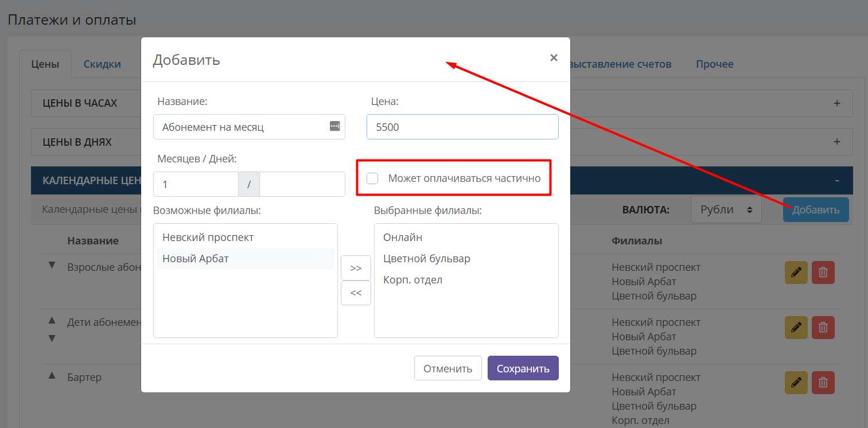Screen dimensions: 868x428
Task: Click the Сохранить button
Action: [523, 368]
